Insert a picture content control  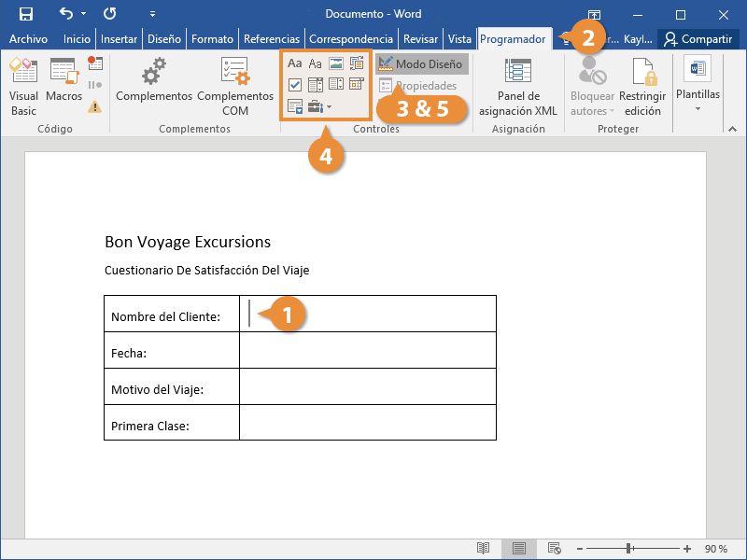click(x=336, y=64)
